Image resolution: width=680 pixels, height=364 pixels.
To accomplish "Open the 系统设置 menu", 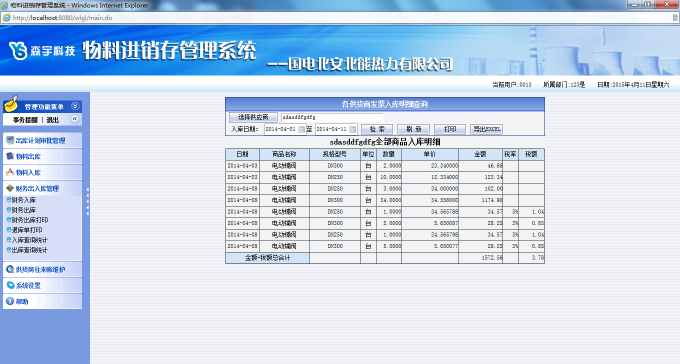I will point(42,285).
